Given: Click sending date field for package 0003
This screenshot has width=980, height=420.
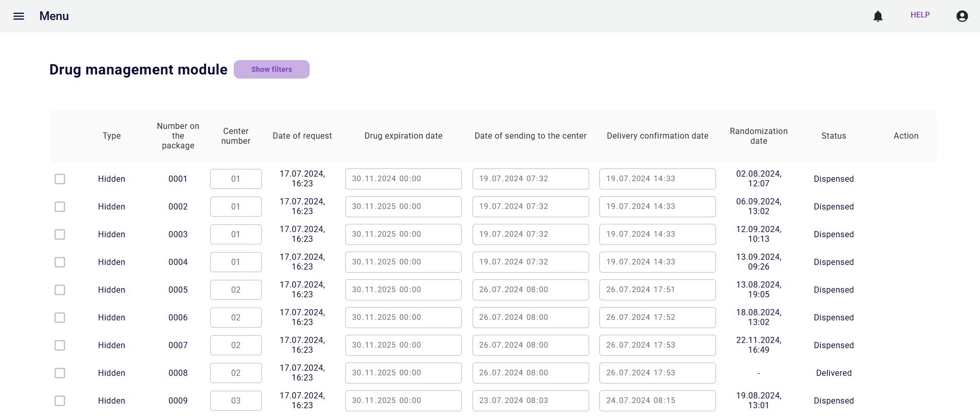Looking at the screenshot, I should coord(530,234).
